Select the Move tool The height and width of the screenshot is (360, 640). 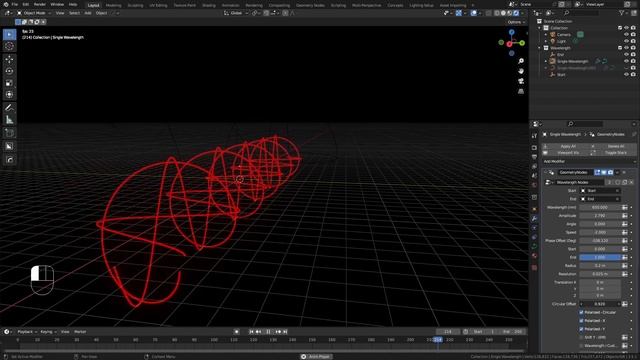tap(9, 59)
